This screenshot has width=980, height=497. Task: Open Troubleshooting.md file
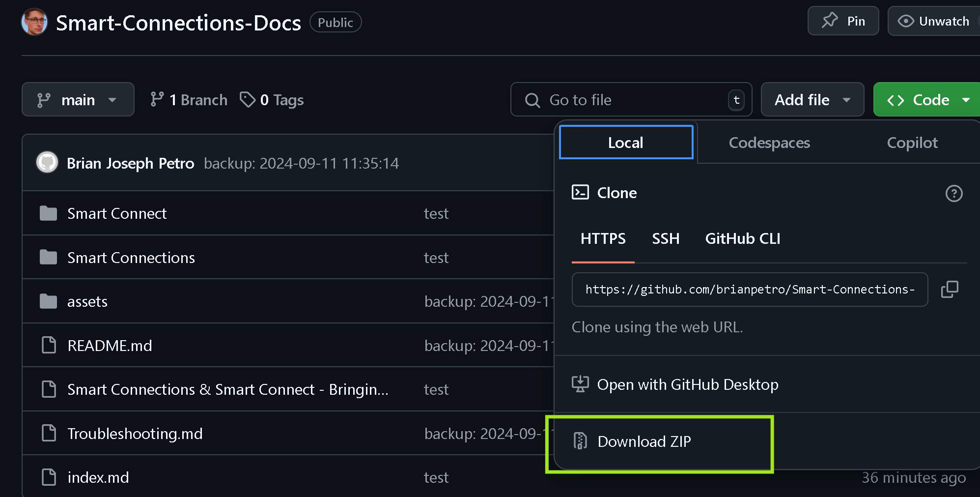(x=135, y=434)
